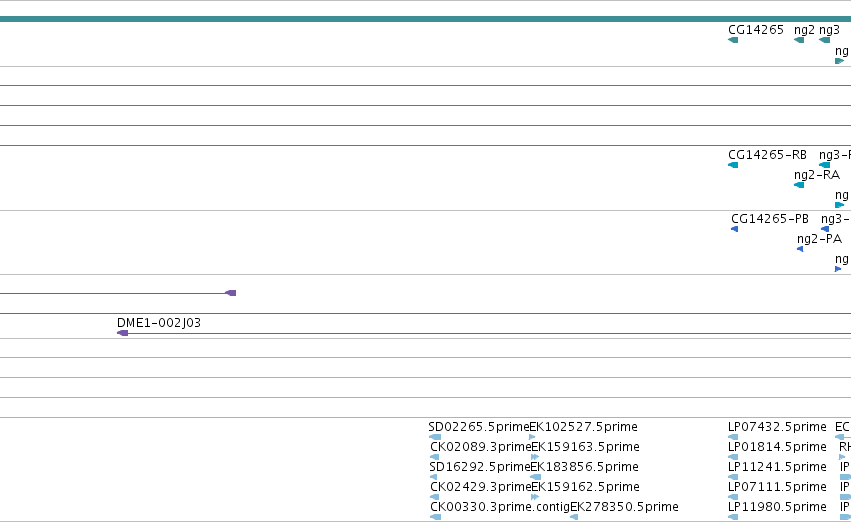Viewport: 851px width, 522px height.
Task: Select the SD02265.5prime EST label
Action: 479,427
